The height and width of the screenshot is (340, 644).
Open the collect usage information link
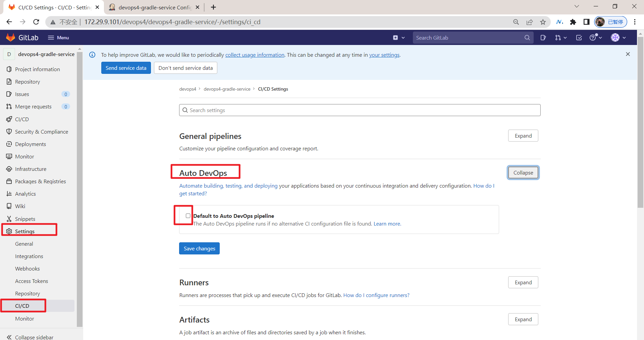point(255,55)
